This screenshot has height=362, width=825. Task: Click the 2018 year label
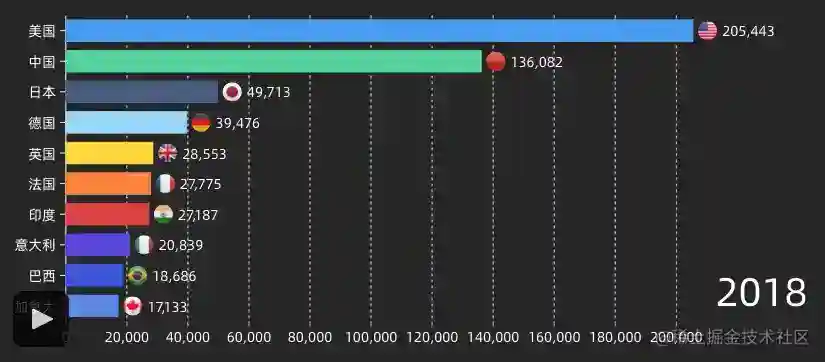click(761, 293)
